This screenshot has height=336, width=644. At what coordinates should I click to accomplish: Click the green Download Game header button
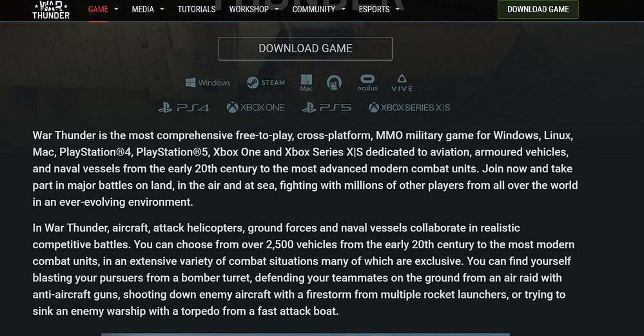(x=538, y=10)
